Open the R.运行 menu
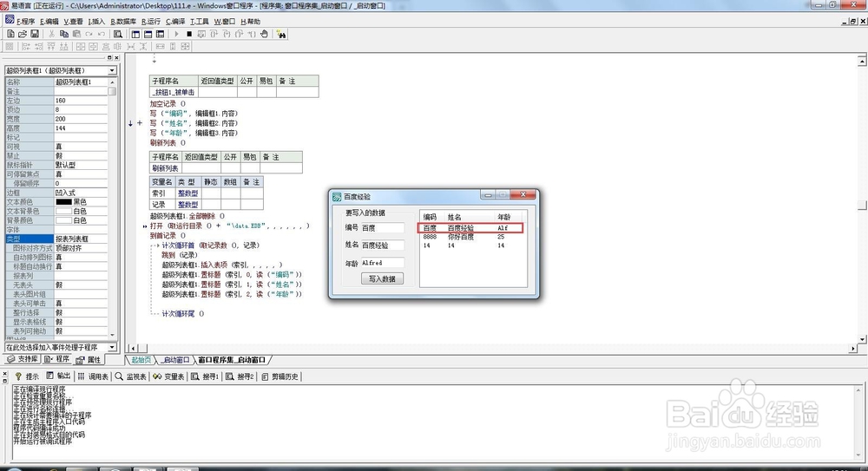The width and height of the screenshot is (868, 471). 150,22
